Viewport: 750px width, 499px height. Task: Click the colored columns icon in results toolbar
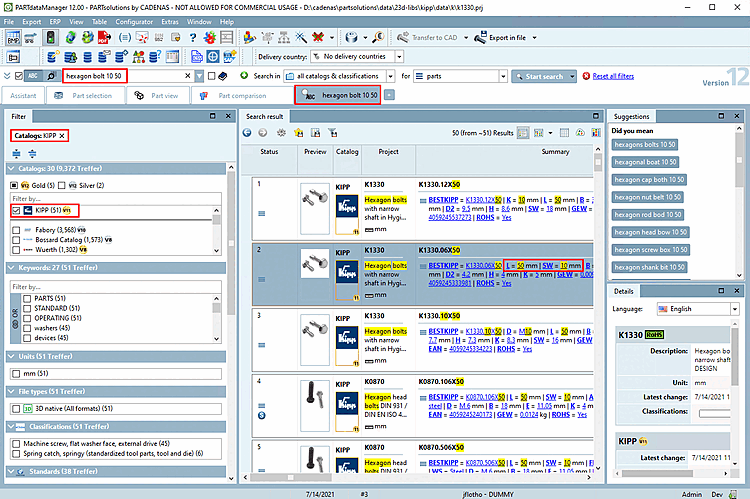coord(596,133)
